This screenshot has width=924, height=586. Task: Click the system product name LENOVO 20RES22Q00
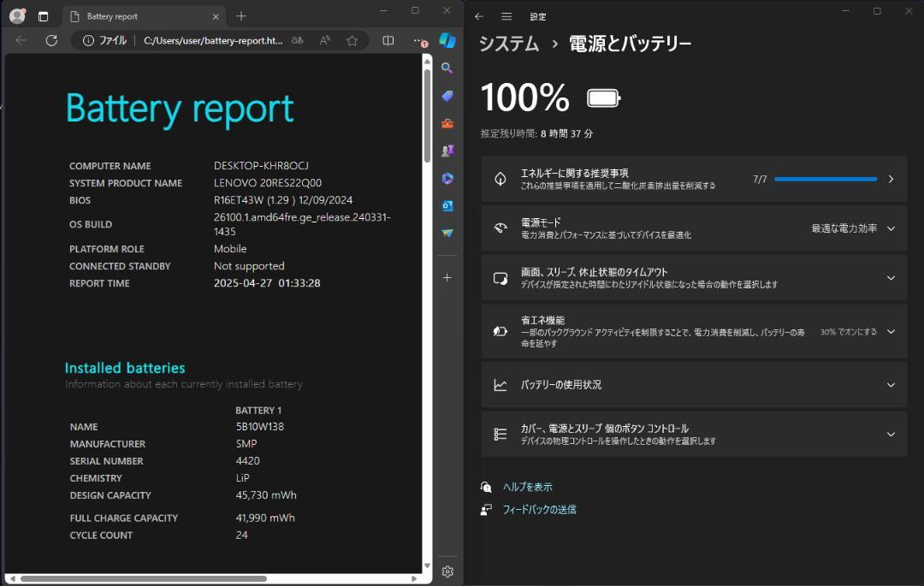268,183
